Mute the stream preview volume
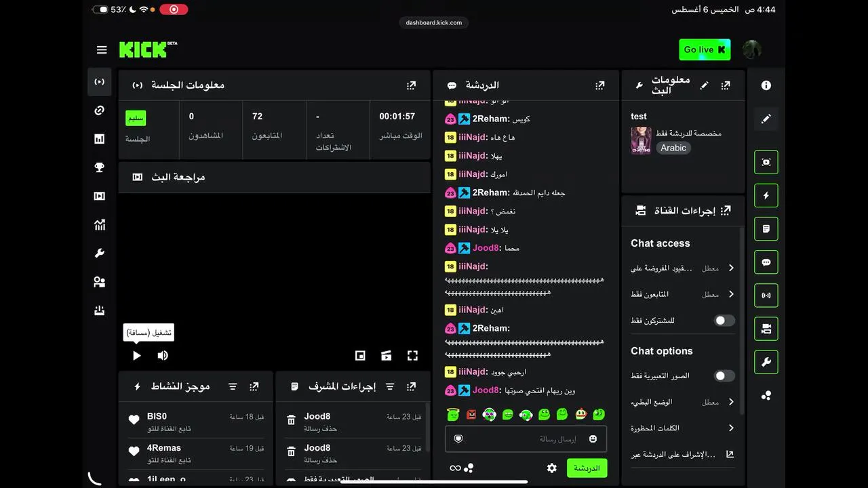The image size is (868, 488). (x=163, y=355)
